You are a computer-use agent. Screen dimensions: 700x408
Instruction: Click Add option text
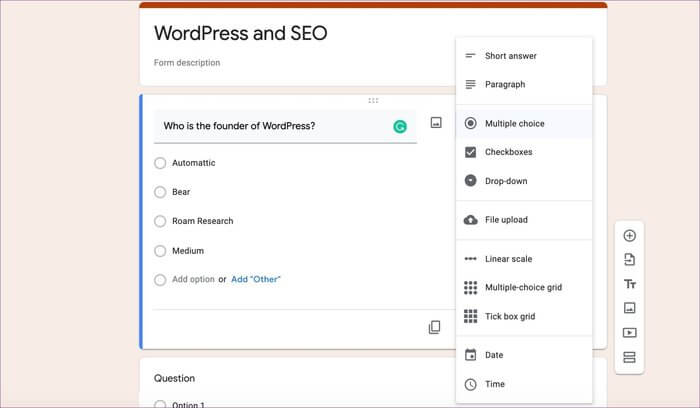(x=193, y=280)
